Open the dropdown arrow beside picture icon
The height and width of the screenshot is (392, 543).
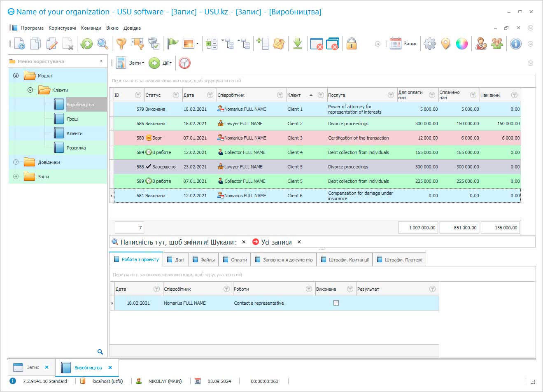(x=197, y=44)
